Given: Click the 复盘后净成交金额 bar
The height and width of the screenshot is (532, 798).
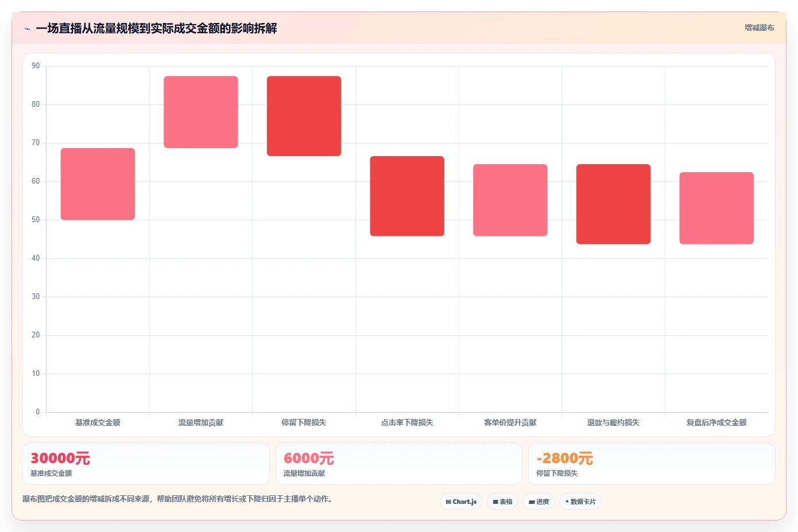Looking at the screenshot, I should (x=716, y=208).
